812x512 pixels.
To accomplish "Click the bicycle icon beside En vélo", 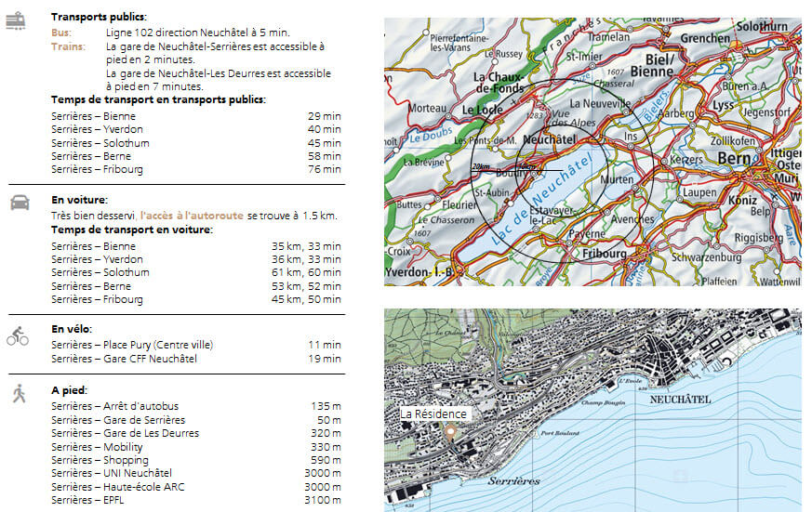I will 18,335.
